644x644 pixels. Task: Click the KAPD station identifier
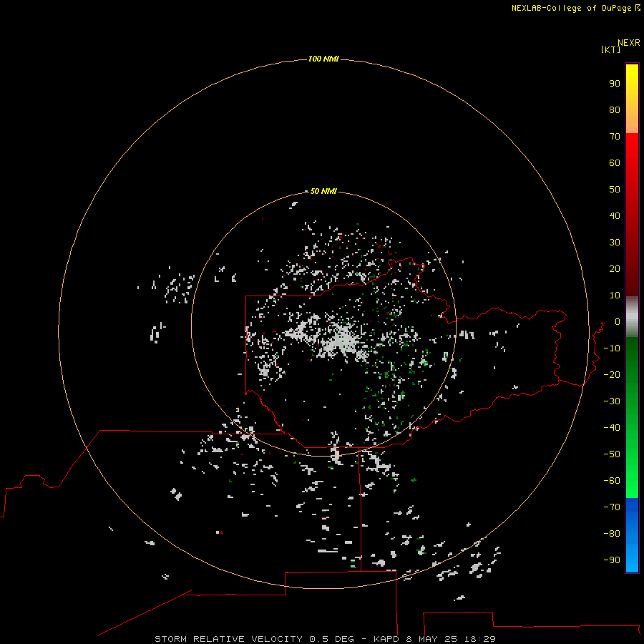[386, 639]
